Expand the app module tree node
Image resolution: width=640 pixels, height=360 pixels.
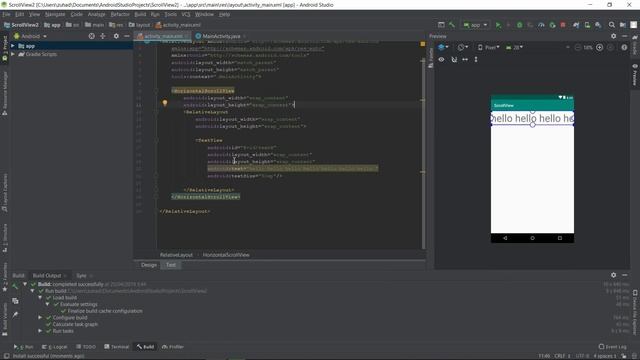tap(13, 46)
